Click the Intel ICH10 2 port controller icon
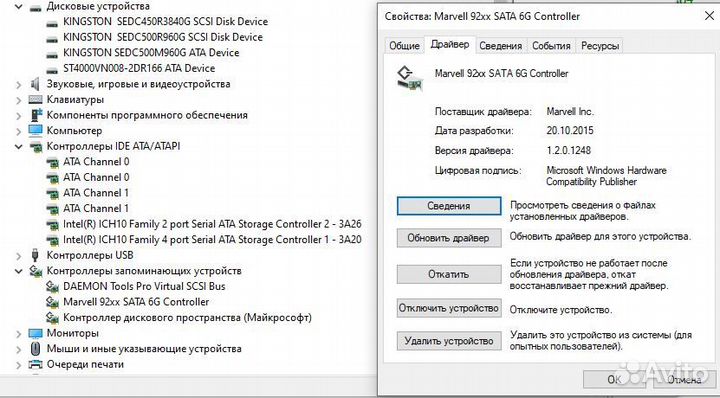Viewport: 720px width, 398px height. point(52,224)
